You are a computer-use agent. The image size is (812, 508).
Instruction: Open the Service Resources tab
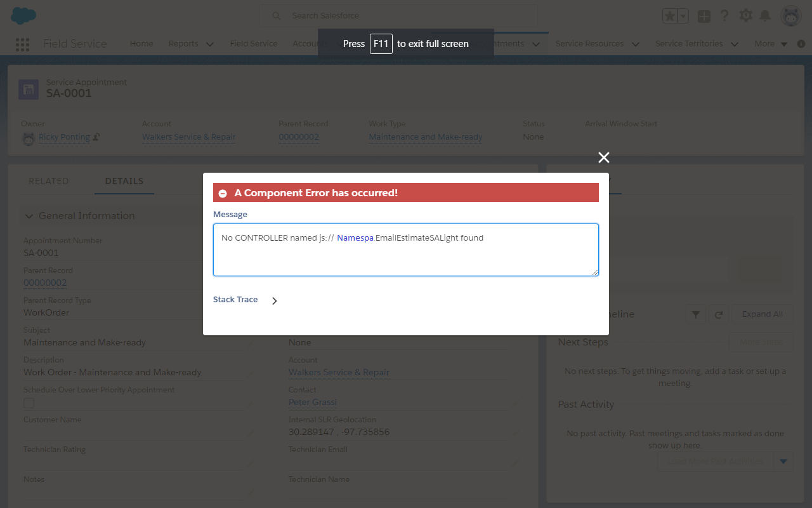click(x=589, y=44)
